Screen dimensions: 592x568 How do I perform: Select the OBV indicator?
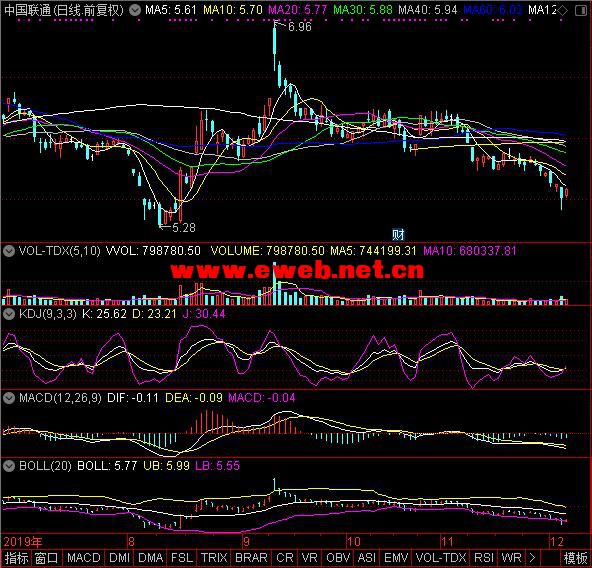338,558
